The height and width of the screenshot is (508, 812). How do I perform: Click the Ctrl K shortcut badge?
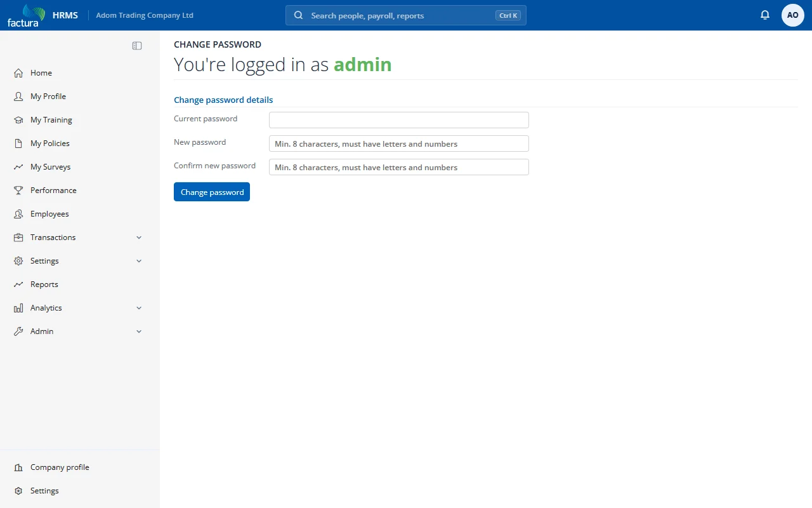tap(508, 15)
